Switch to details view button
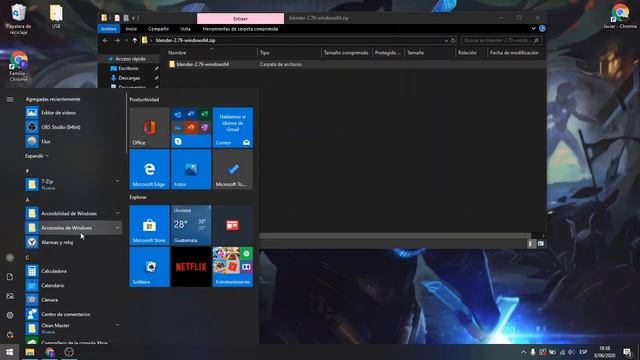 point(531,244)
